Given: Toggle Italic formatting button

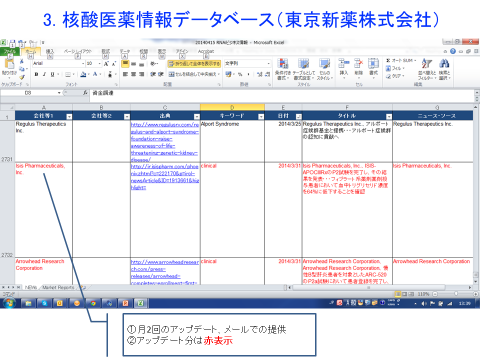Looking at the screenshot, I should 44,74.
